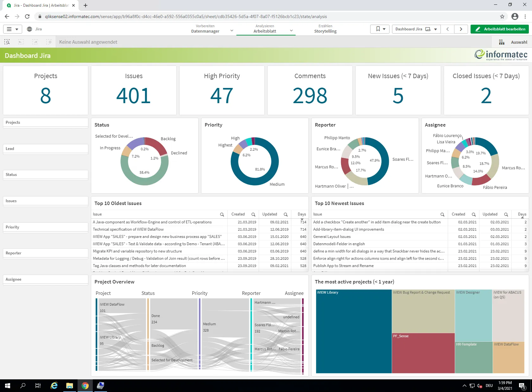Viewport: 532px width, 392px height.
Task: Open the Dashboard Jira sheet selector dropdown
Action: tap(416, 29)
